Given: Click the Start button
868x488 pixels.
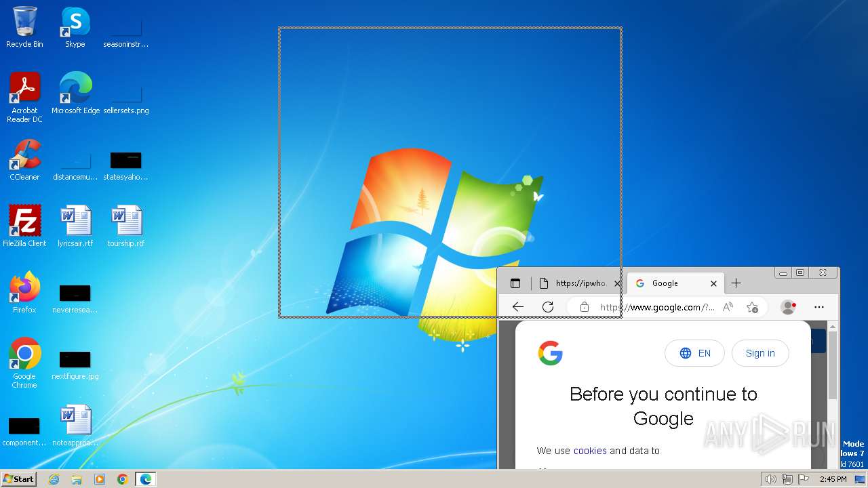Looking at the screenshot, I should [18, 479].
